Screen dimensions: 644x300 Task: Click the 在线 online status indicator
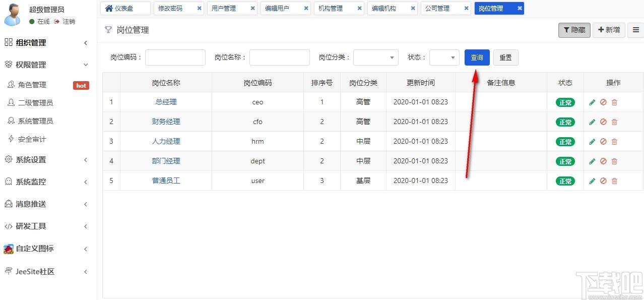click(x=40, y=22)
